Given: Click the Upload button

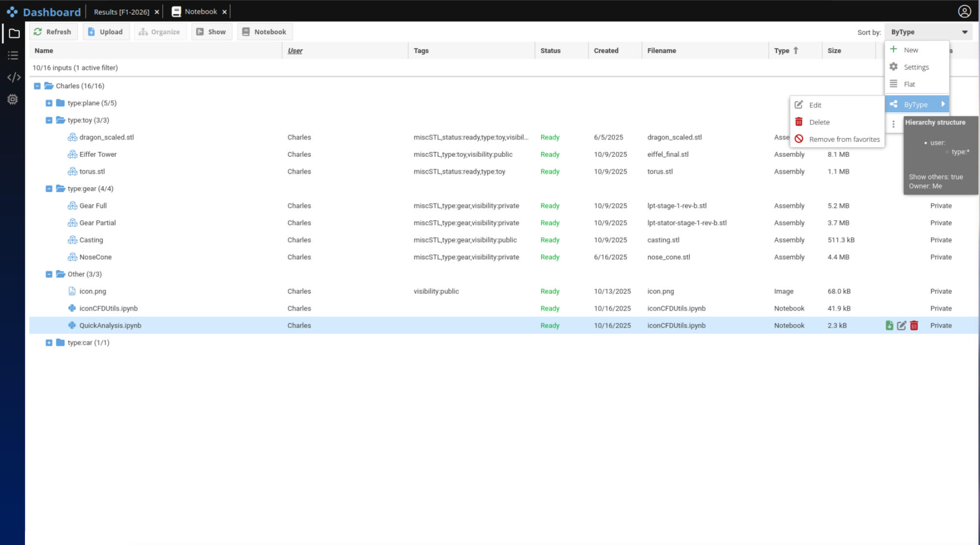Looking at the screenshot, I should (x=106, y=32).
